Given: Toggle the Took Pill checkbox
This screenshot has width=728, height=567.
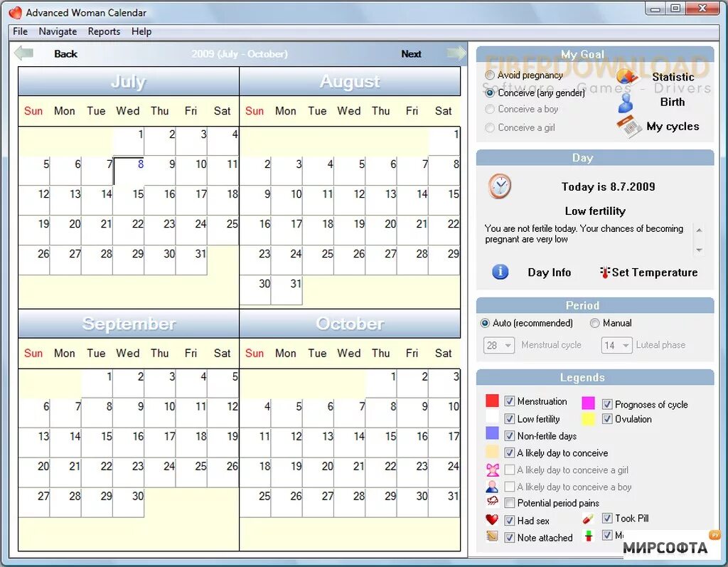Looking at the screenshot, I should [607, 518].
